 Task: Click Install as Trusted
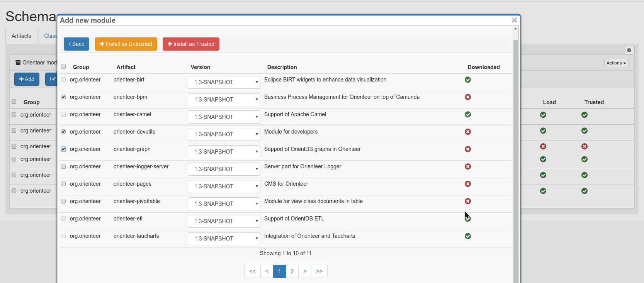click(x=191, y=44)
